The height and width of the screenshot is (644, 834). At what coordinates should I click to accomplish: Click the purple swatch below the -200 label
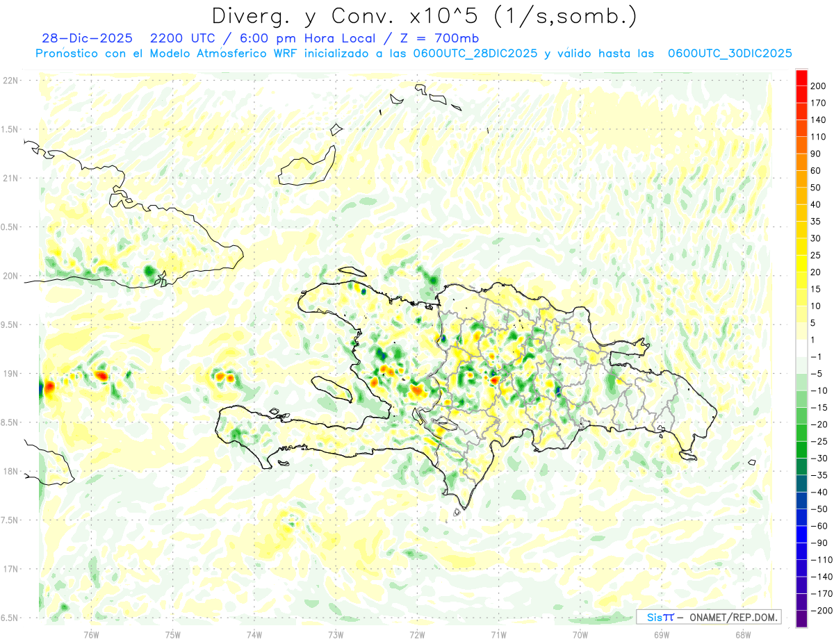pos(801,619)
